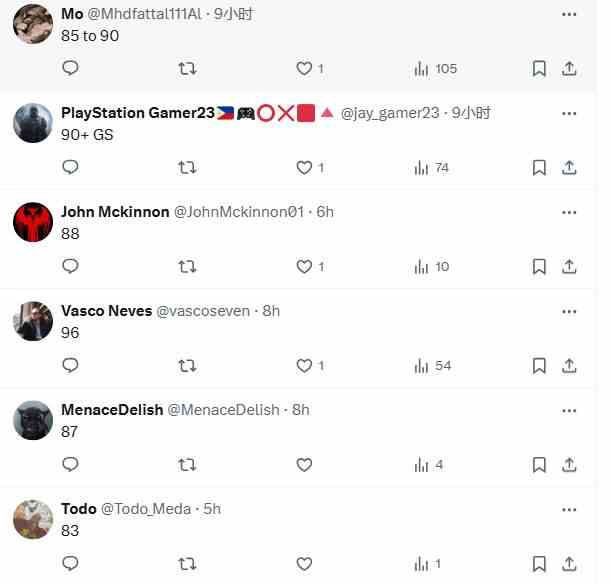Open more options on John Mckinnon's tweet

(x=569, y=212)
